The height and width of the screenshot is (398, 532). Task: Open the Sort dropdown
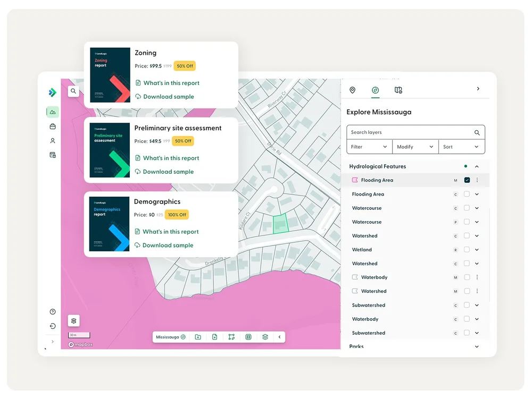click(461, 147)
